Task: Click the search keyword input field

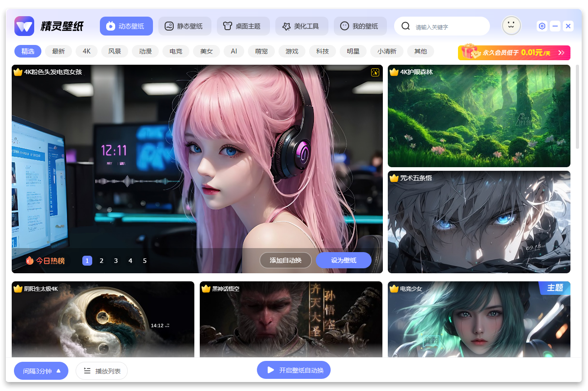Action: pos(442,26)
